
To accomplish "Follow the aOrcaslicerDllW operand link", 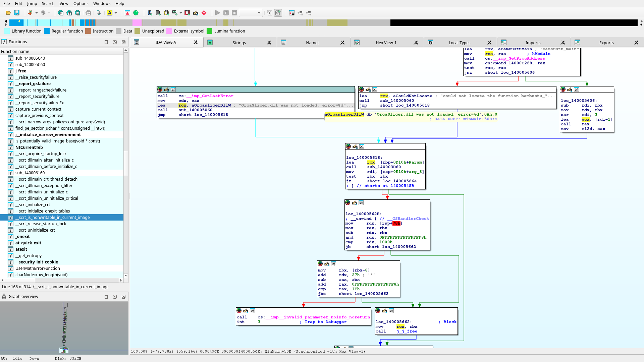I will point(211,105).
